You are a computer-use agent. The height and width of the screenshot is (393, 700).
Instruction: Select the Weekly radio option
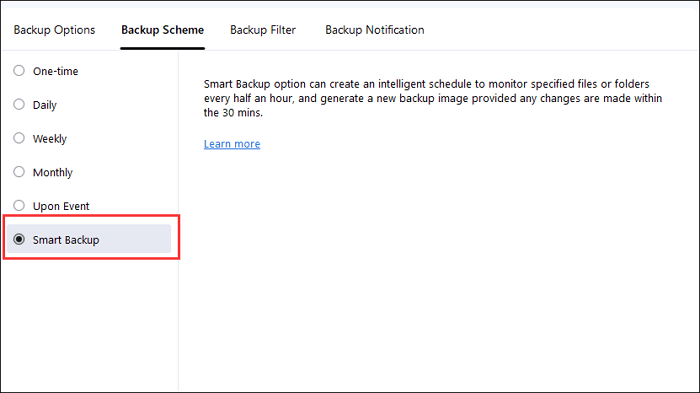click(19, 138)
